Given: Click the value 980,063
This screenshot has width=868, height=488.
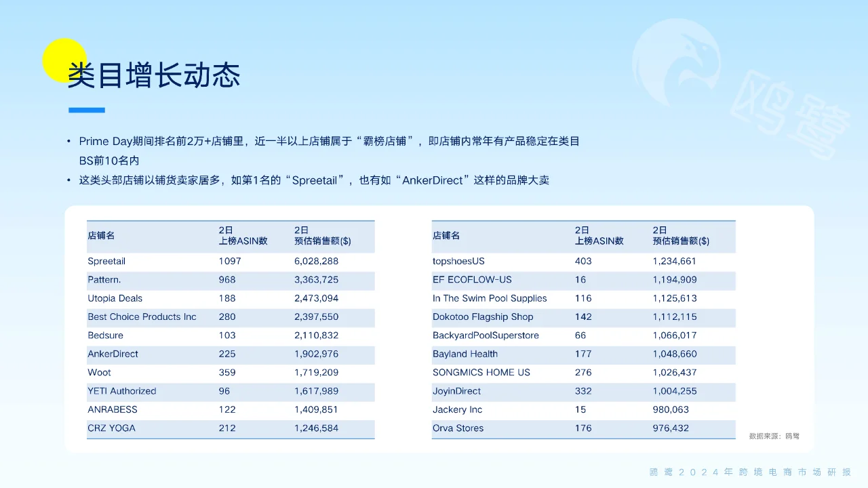Looking at the screenshot, I should click(x=671, y=409).
